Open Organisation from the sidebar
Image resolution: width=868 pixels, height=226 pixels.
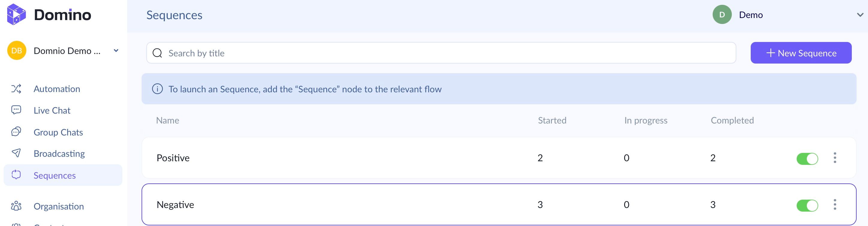pyautogui.click(x=58, y=207)
